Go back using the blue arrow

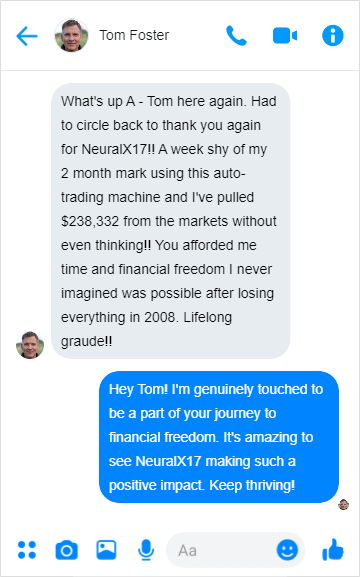27,36
